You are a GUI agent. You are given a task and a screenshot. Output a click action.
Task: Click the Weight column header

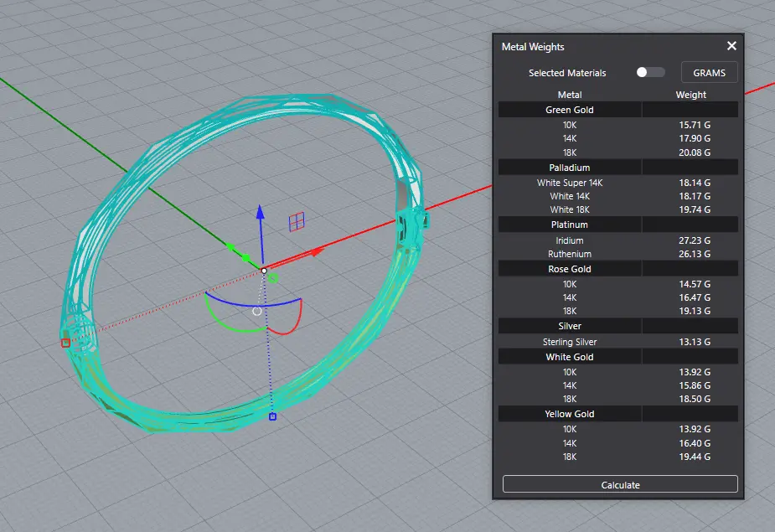[690, 95]
